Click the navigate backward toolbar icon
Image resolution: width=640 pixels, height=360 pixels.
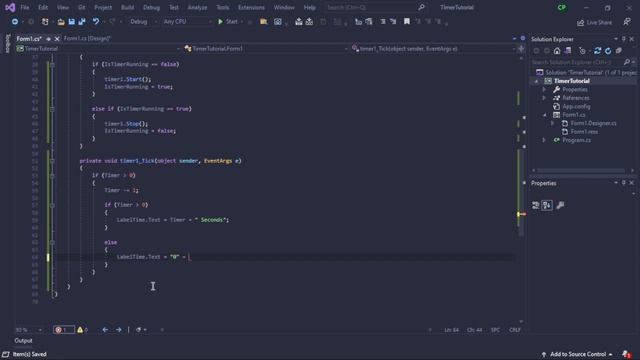tap(15, 22)
